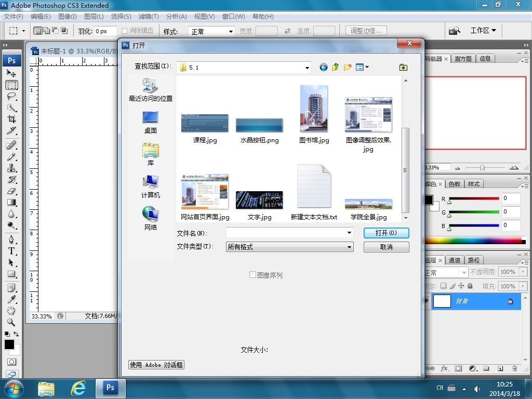Select the Zoom tool in toolbox

11,322
